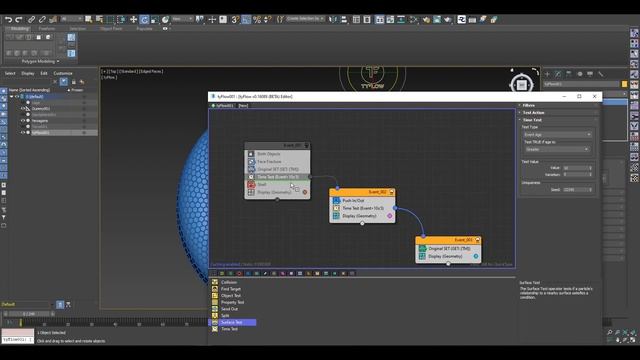This screenshot has height=360, width=640.
Task: Click Time Test operator in Event_002
Action: tap(362, 208)
